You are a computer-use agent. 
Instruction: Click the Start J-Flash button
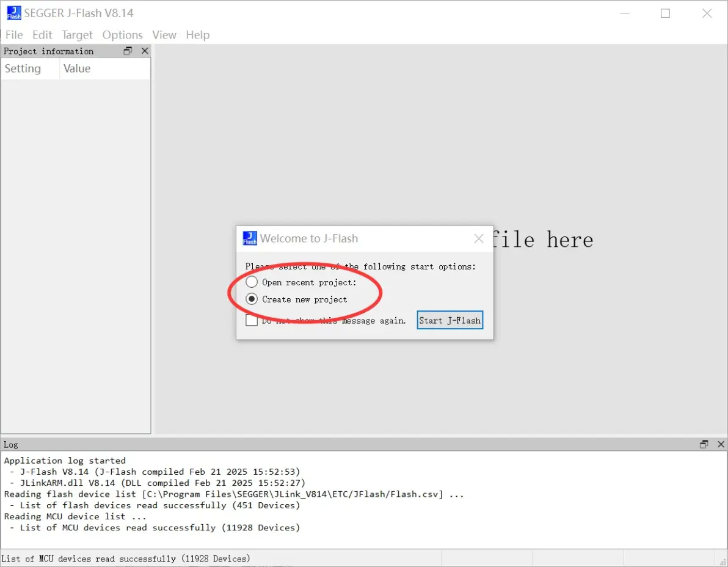(450, 320)
